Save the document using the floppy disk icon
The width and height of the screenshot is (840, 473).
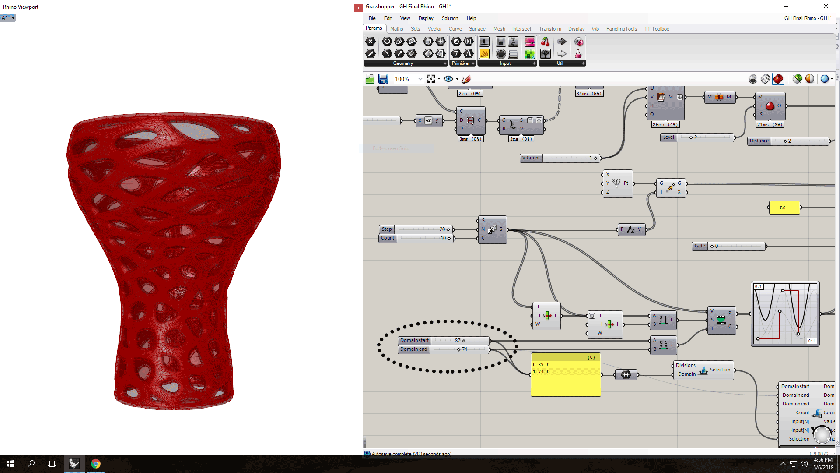pos(382,78)
